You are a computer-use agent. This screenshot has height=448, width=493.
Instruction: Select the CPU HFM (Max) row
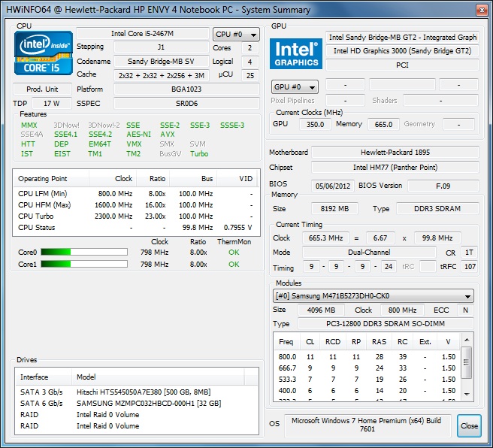coord(136,205)
